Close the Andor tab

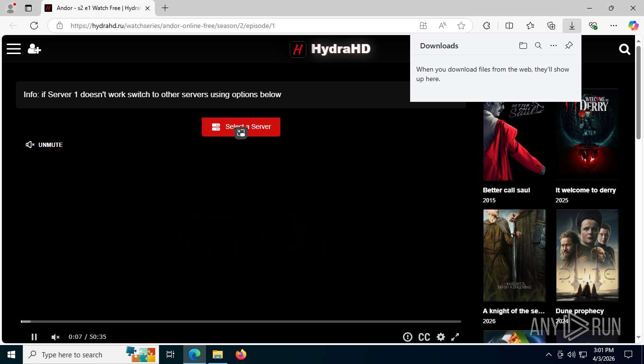click(x=148, y=8)
